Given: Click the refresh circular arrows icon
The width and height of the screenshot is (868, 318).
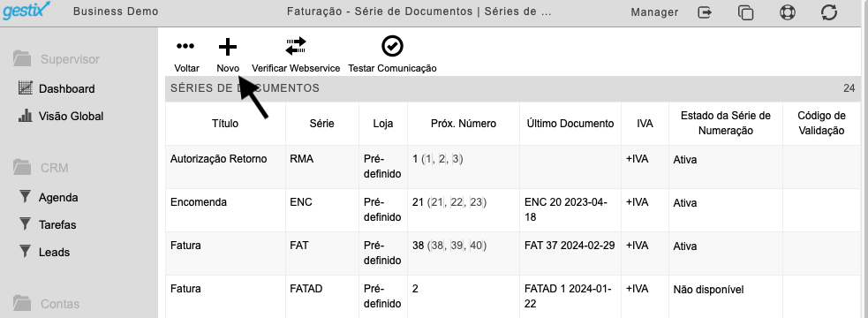Looking at the screenshot, I should click(x=828, y=12).
